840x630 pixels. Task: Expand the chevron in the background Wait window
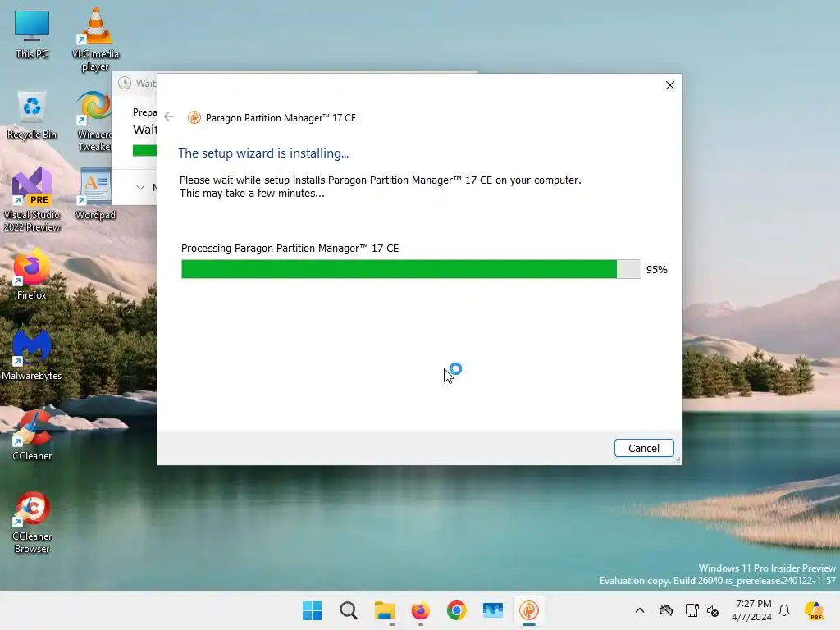[x=140, y=188]
